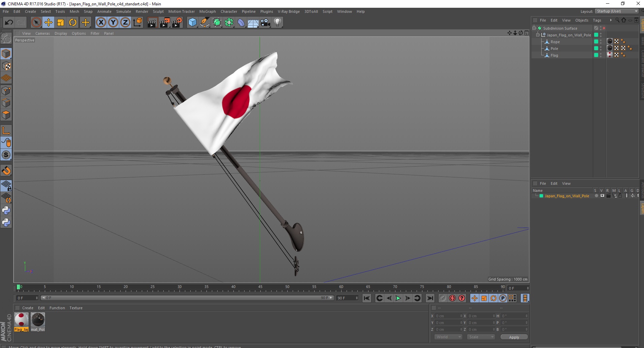Image resolution: width=644 pixels, height=348 pixels.
Task: Click the timeline preview range slider
Action: pyautogui.click(x=188, y=298)
